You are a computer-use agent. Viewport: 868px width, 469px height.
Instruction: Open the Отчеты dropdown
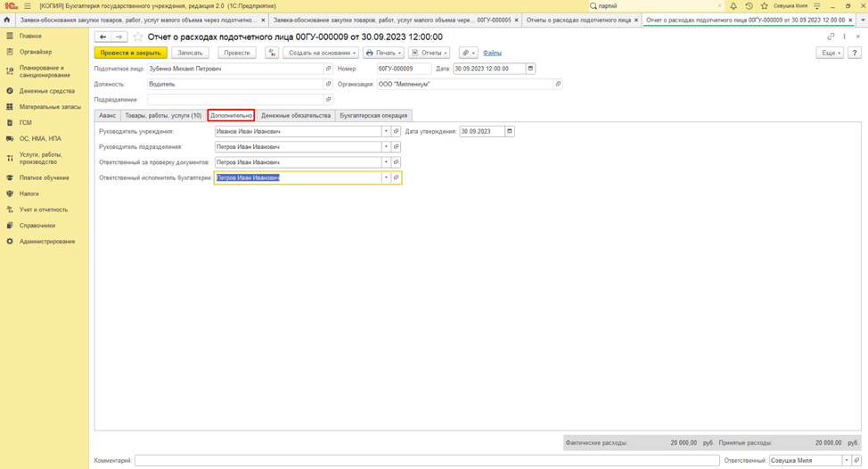pyautogui.click(x=429, y=53)
